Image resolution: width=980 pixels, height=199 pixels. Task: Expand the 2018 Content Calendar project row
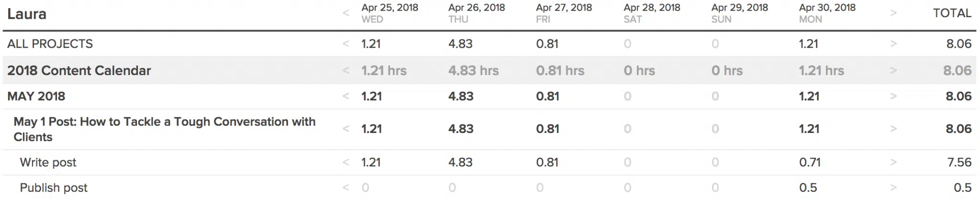pyautogui.click(x=79, y=71)
